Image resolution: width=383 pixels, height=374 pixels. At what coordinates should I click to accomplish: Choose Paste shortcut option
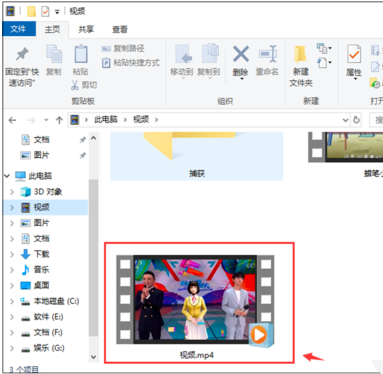click(x=131, y=63)
